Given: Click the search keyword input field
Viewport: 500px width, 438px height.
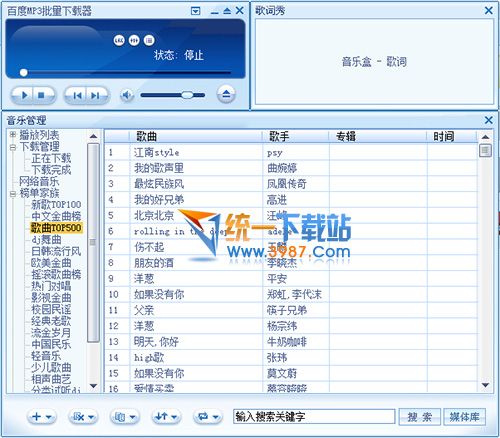Looking at the screenshot, I should (314, 417).
